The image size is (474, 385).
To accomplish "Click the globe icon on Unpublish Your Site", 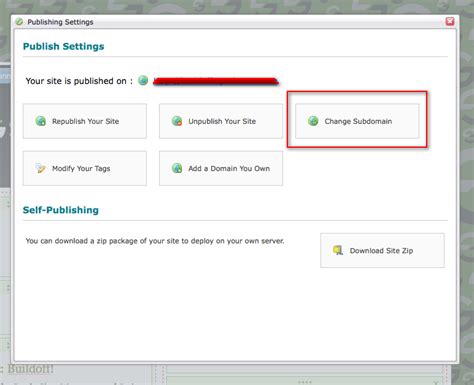I will coord(177,121).
